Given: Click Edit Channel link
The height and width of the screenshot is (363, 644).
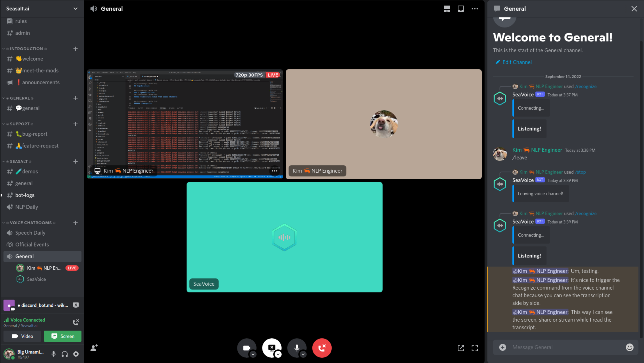Looking at the screenshot, I should [514, 62].
